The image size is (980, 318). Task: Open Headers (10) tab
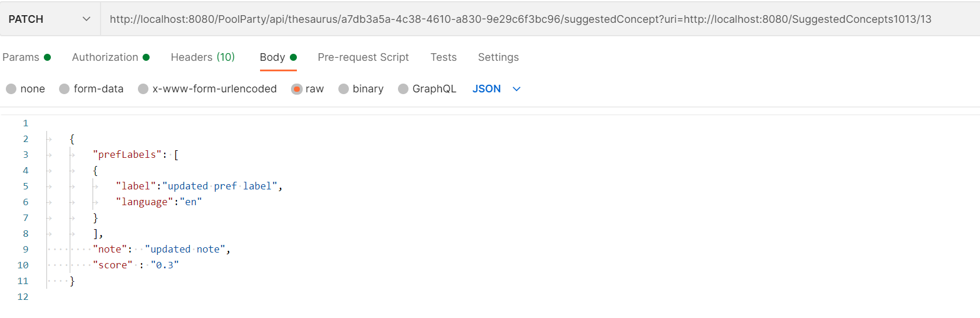pos(203,57)
